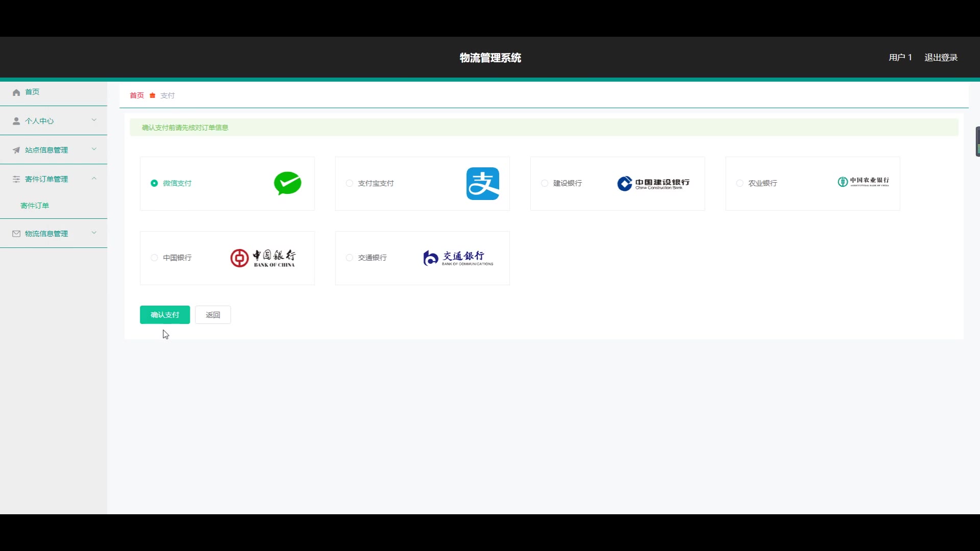980x551 pixels.
Task: Select the 农业银行 radio button
Action: 740,183
